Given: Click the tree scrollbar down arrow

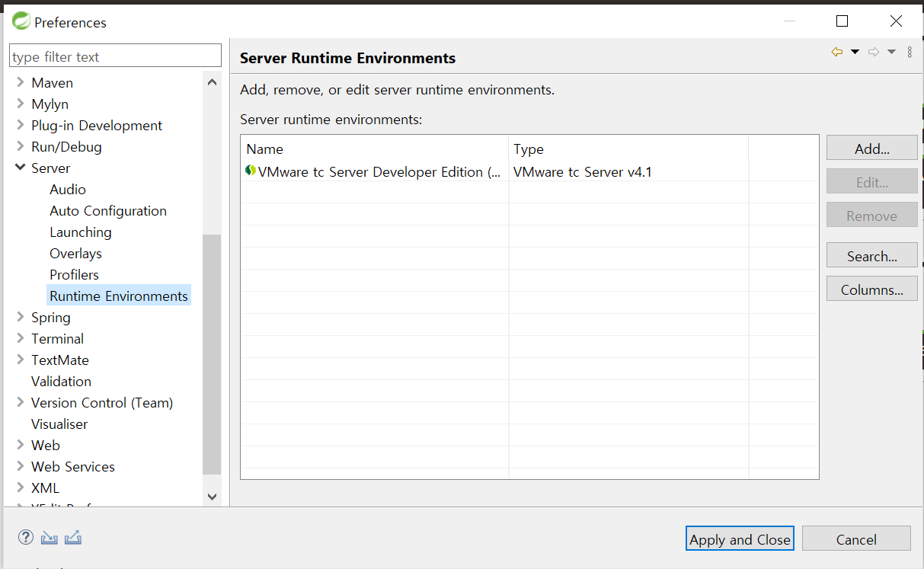Looking at the screenshot, I should [212, 496].
